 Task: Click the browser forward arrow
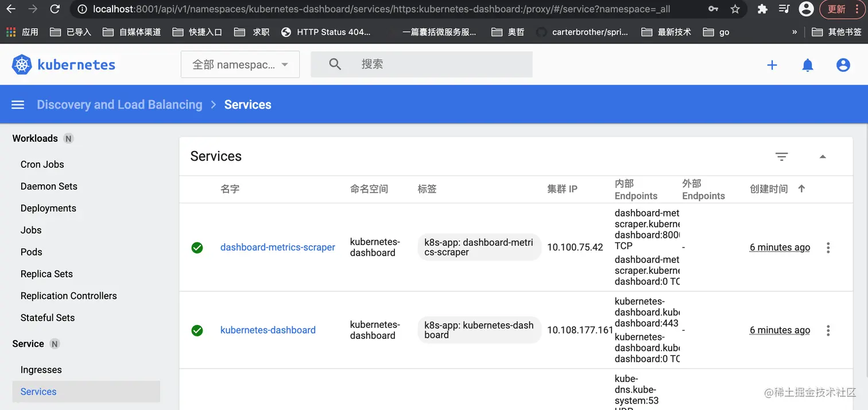tap(33, 9)
